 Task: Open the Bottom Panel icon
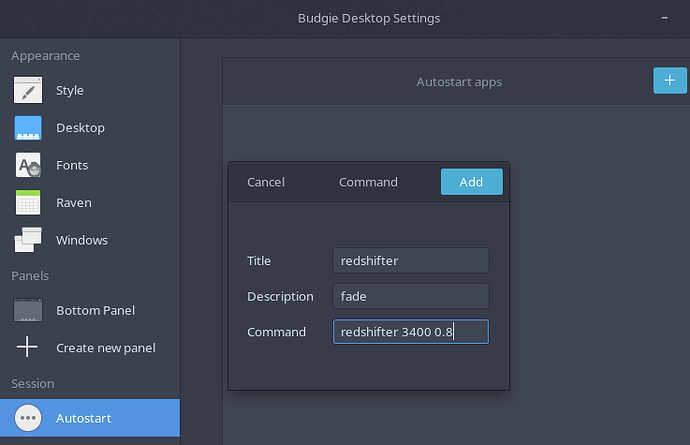[x=28, y=310]
